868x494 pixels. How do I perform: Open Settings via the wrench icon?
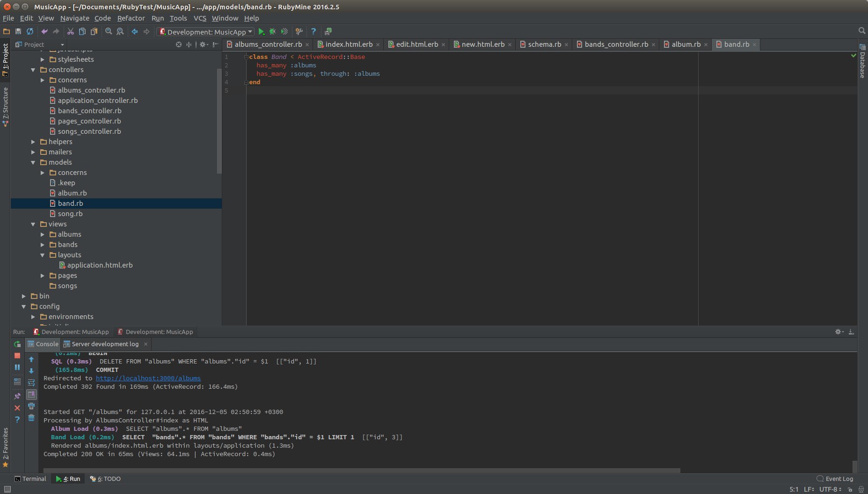[x=299, y=31]
